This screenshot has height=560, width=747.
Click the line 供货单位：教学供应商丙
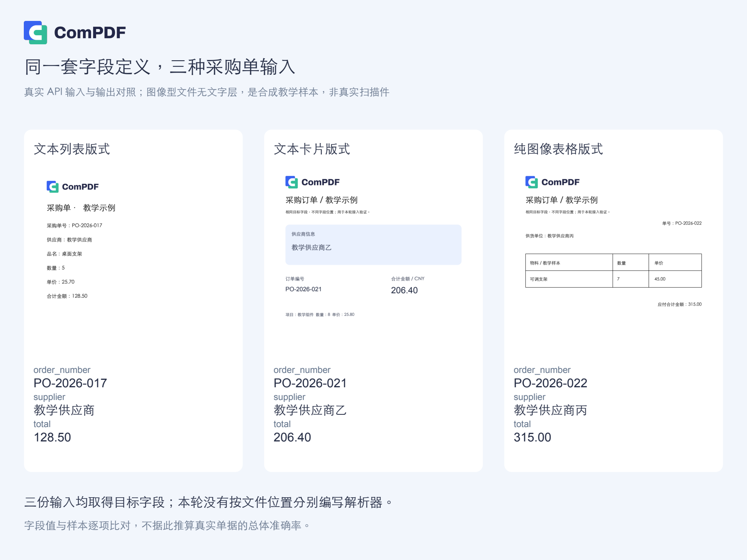[550, 236]
